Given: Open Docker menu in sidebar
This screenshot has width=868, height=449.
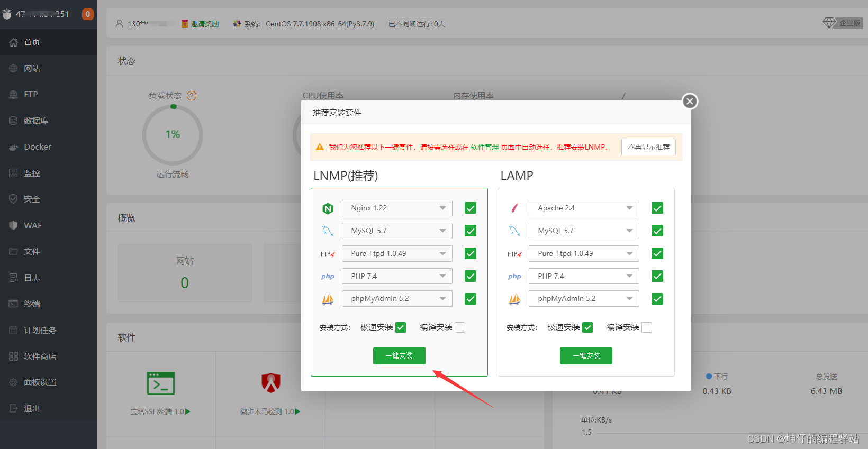Looking at the screenshot, I should pos(49,147).
